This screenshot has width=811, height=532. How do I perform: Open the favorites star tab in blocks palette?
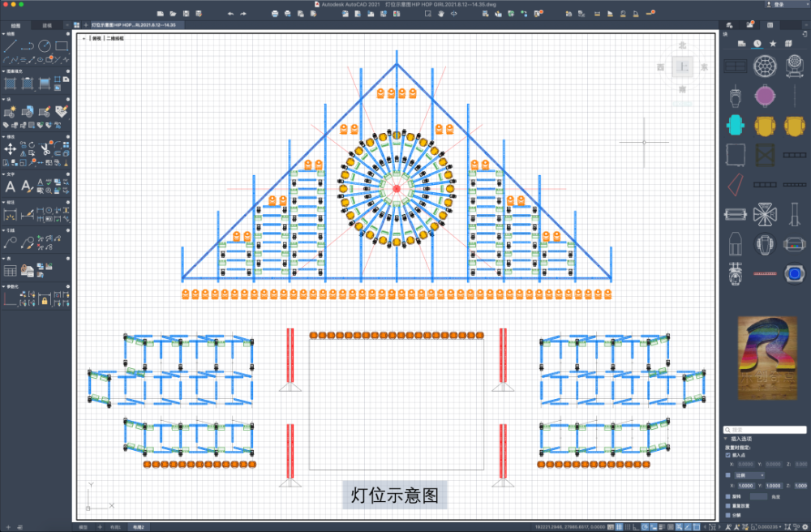coord(773,44)
